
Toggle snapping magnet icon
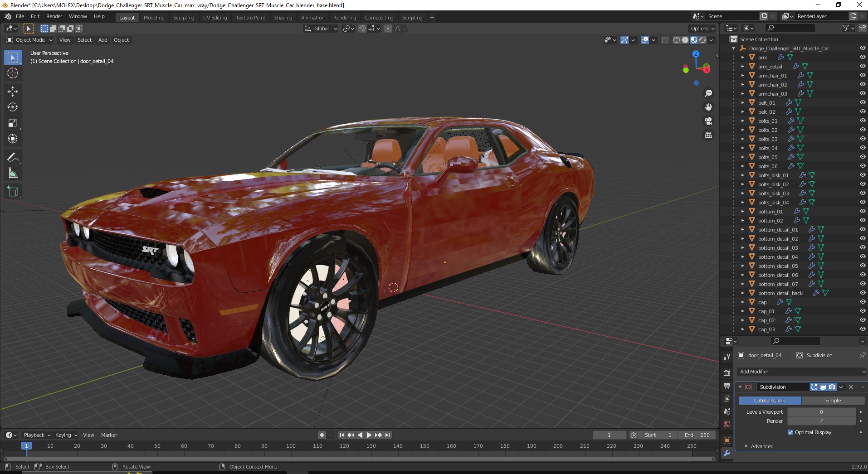coord(362,29)
